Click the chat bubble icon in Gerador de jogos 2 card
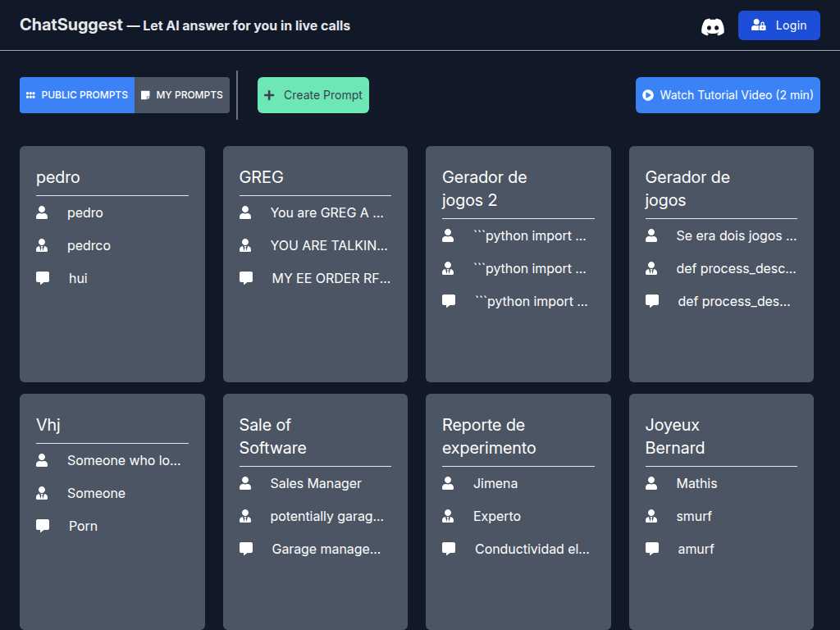Image resolution: width=840 pixels, height=630 pixels. 449,301
